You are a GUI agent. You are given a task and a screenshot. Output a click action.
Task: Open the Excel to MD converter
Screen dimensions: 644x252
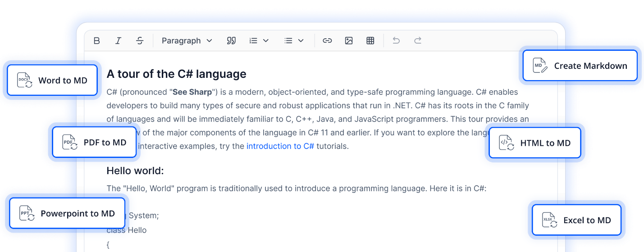pos(576,220)
